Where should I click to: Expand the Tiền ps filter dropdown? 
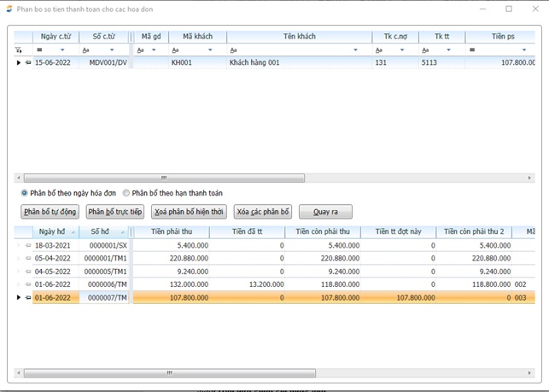point(523,50)
